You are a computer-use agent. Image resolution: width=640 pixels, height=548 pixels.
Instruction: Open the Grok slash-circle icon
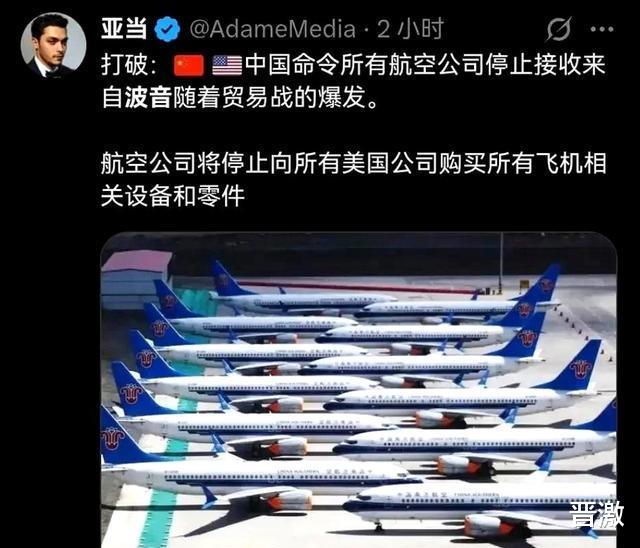click(558, 29)
